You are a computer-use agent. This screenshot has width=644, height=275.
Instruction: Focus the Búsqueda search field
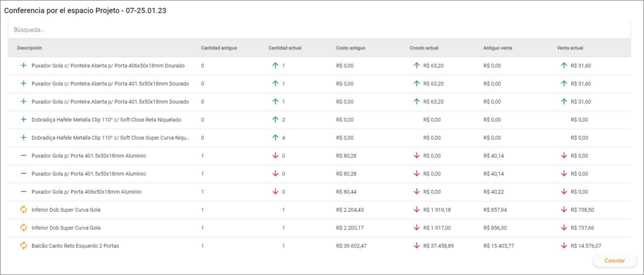point(319,30)
